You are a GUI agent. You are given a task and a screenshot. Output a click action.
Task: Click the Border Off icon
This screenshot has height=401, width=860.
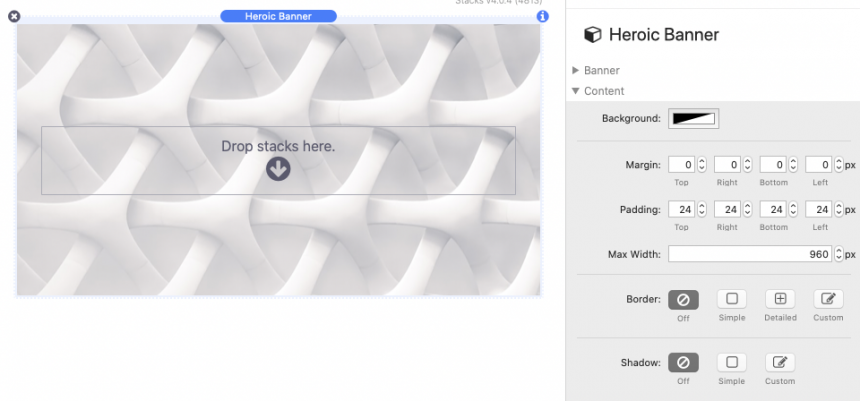point(683,299)
